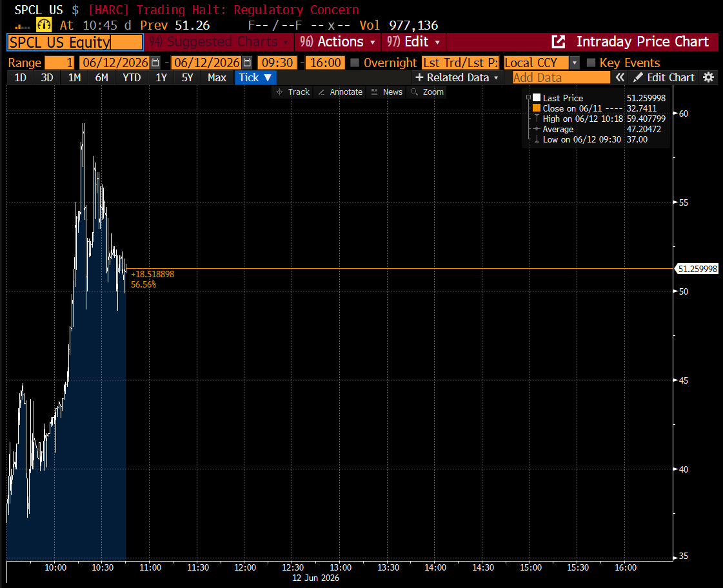Open the 96) Actions menu
Screen dimensions: 723x588
[337, 41]
